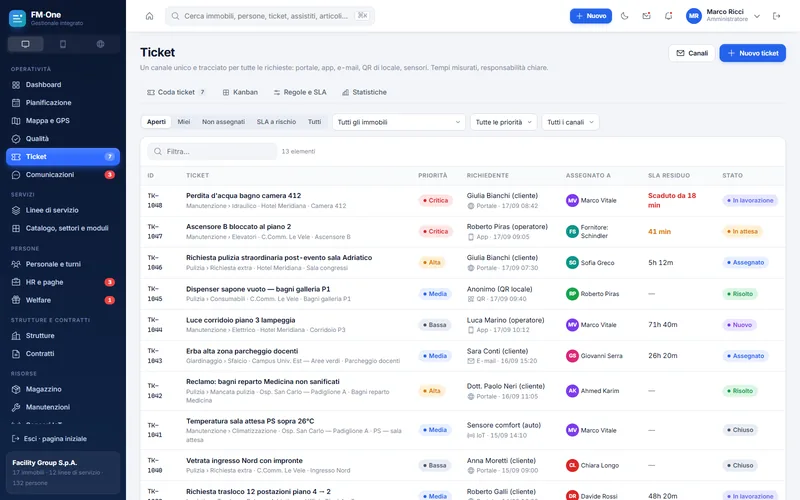Viewport: 800px width, 500px height.
Task: Click the FM-One logo icon
Action: [x=17, y=18]
